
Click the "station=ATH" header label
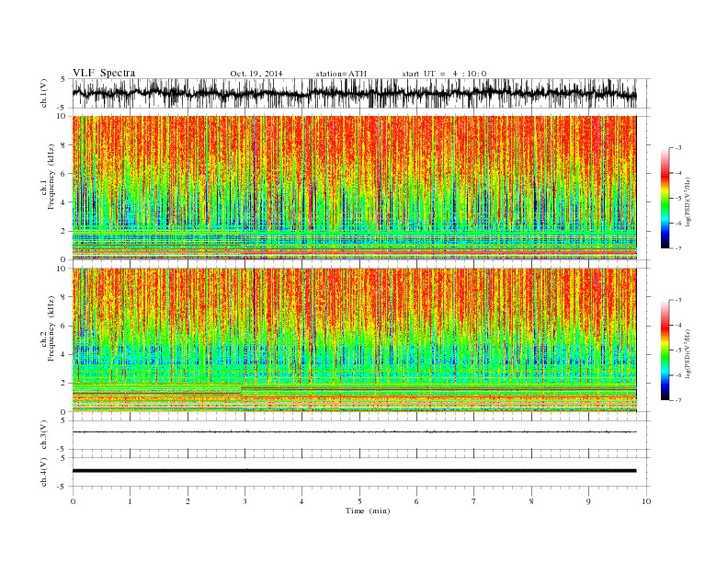tap(341, 74)
